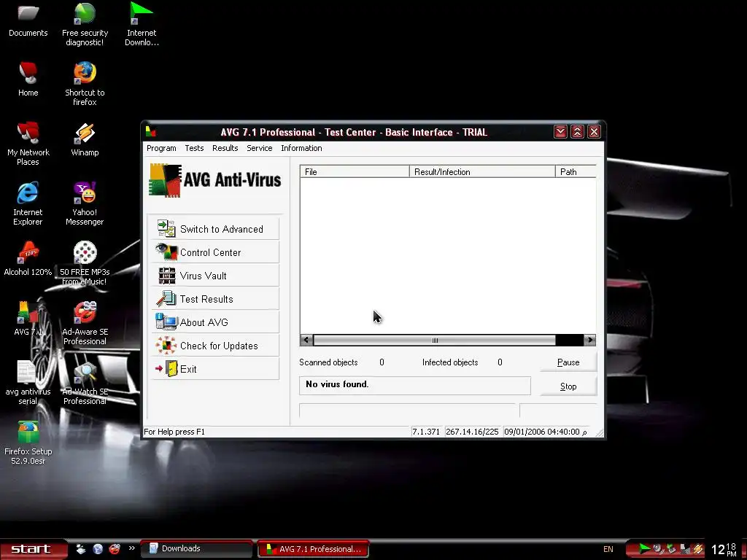747x560 pixels.
Task: Click the File column header
Action: click(x=355, y=171)
